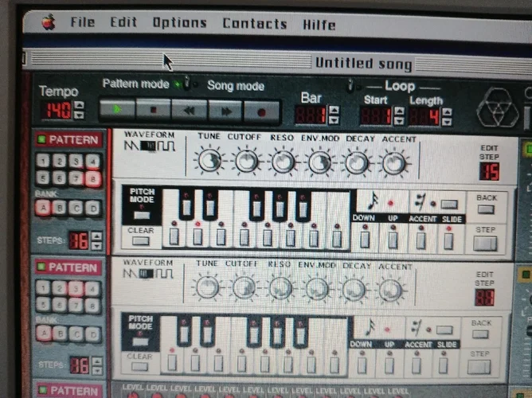This screenshot has height=398, width=532.
Task: Toggle the second synth PATTERN button
Action: click(68, 267)
